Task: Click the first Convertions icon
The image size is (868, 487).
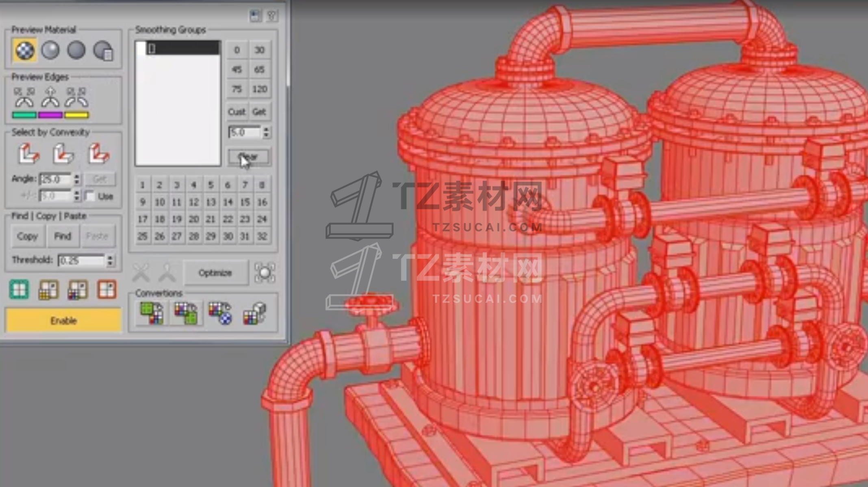Action: 152,313
